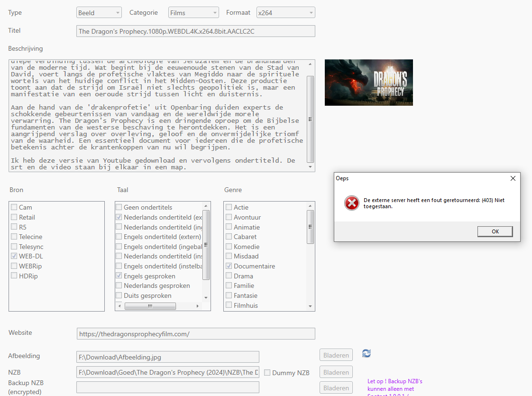Click the Taal vertical scrollbar thumb

(x=206, y=245)
